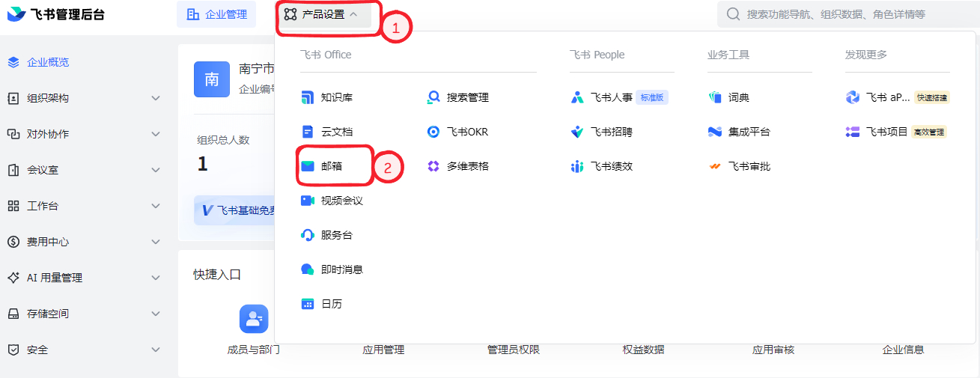This screenshot has width=980, height=378.
Task: Open 飞书人事 标准版 entry
Action: pos(619,97)
